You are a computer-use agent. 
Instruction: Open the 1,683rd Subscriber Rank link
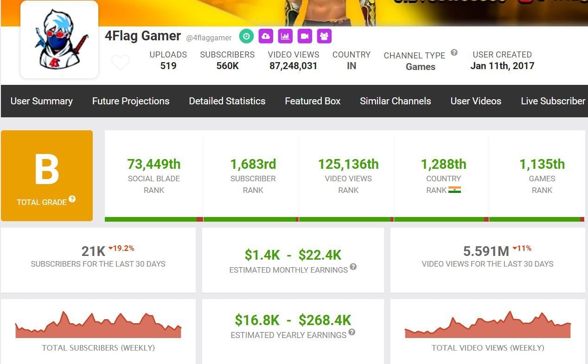[x=253, y=164]
